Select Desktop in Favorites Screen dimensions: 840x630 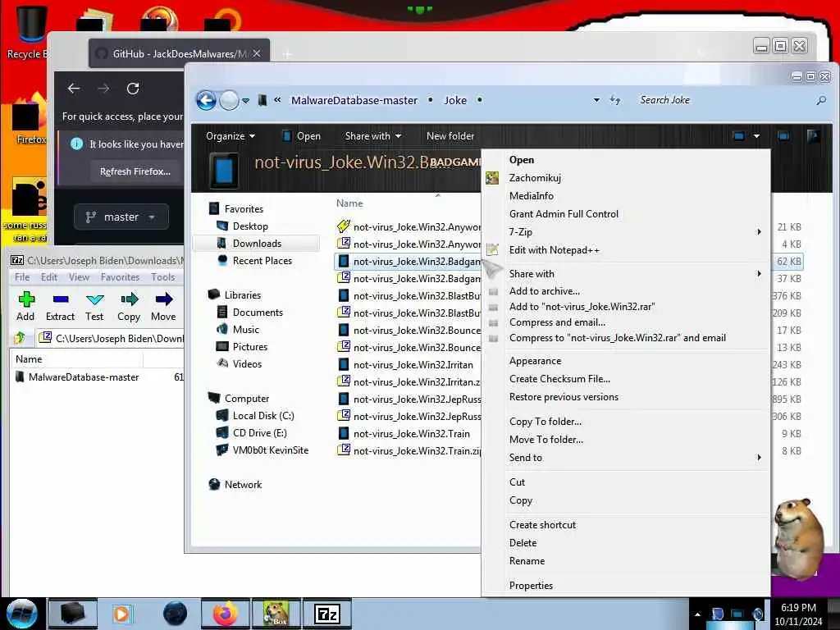point(250,226)
